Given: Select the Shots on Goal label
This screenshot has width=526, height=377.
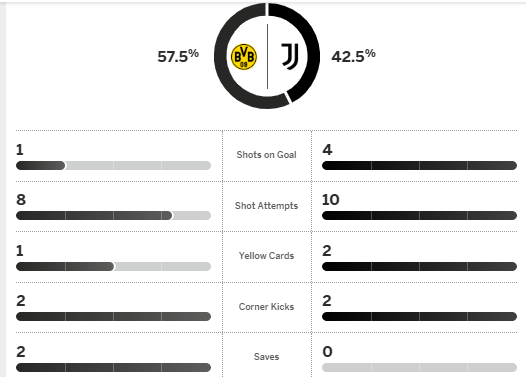Looking at the screenshot, I should pos(266,155).
